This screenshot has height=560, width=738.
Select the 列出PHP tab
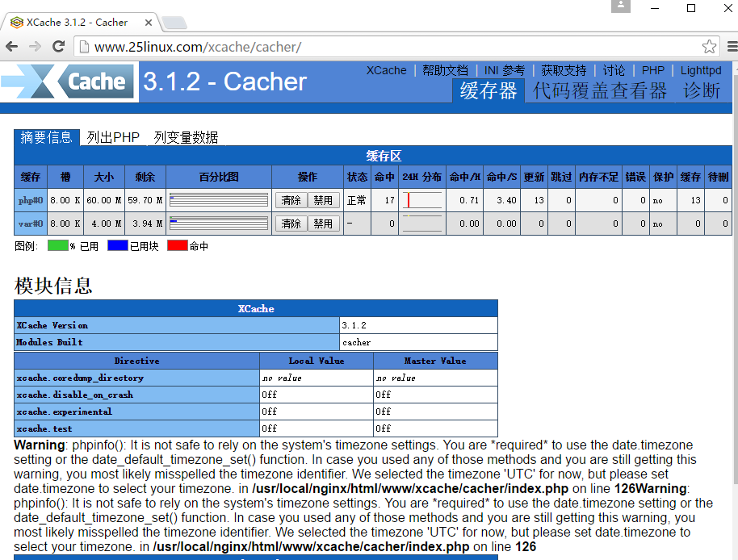(113, 137)
